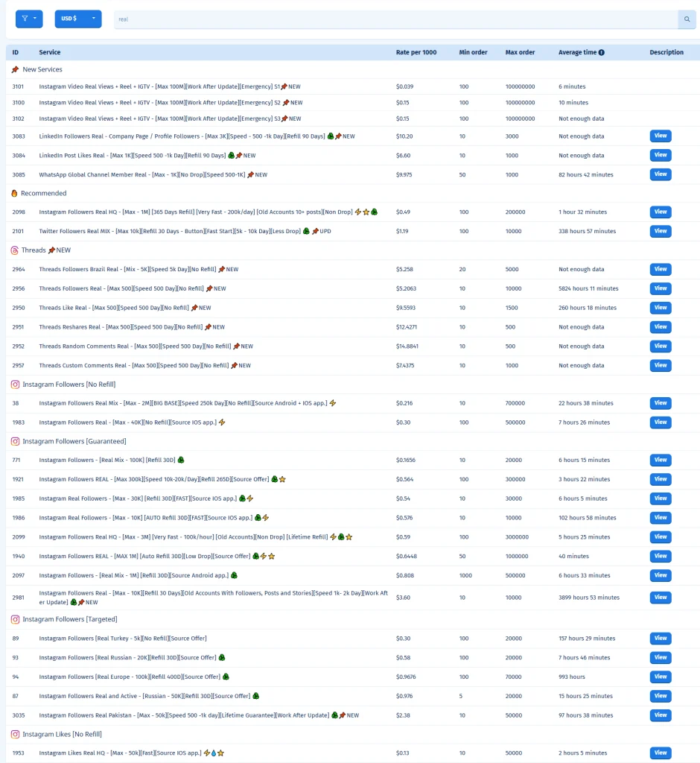Open the filter dropdown button
Image resolution: width=700 pixels, height=763 pixels.
coord(29,19)
